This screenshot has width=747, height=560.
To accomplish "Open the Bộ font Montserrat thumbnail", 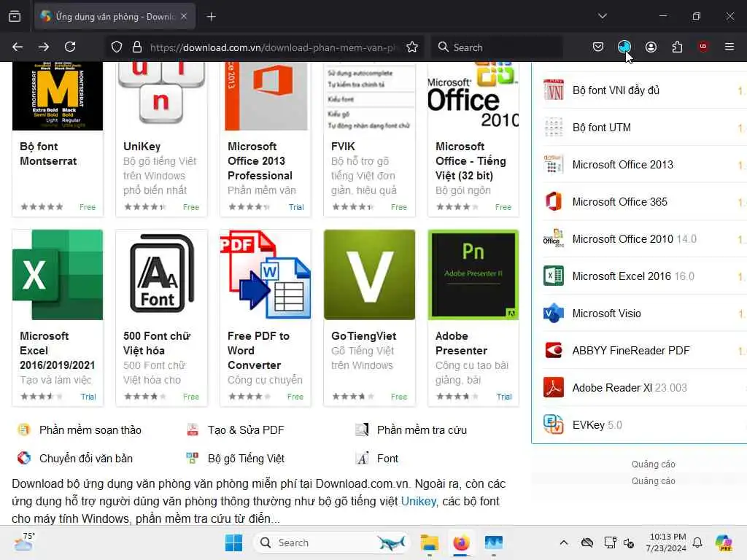I will point(58,96).
